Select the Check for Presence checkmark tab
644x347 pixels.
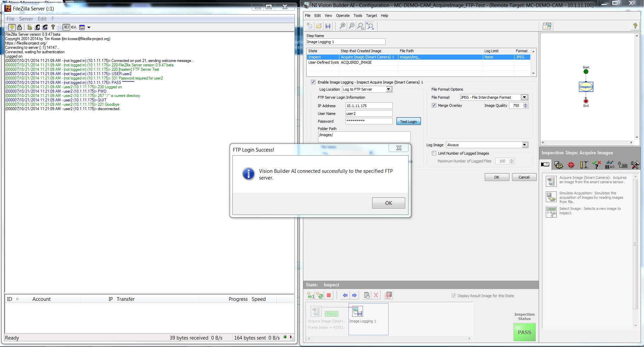pos(596,165)
